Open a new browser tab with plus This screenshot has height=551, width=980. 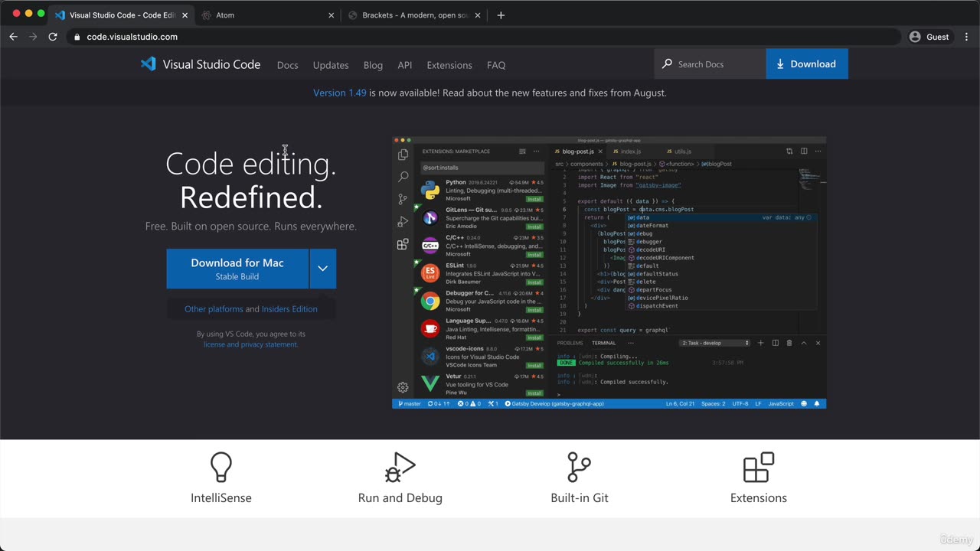pyautogui.click(x=501, y=15)
